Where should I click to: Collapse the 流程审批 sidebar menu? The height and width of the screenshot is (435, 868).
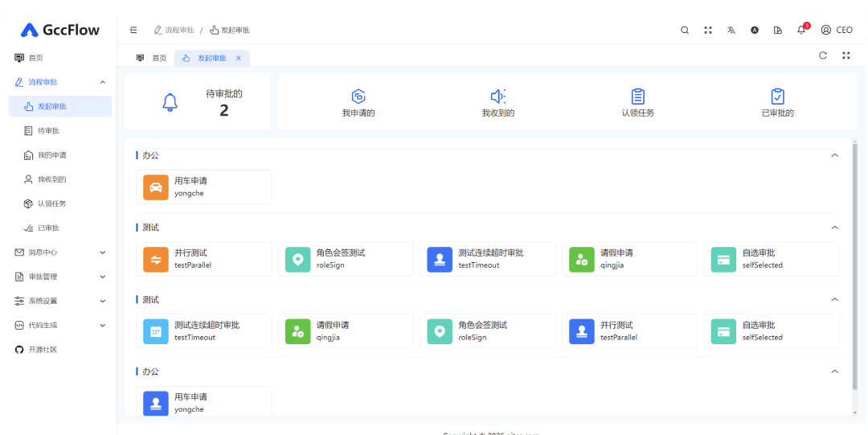pyautogui.click(x=59, y=82)
